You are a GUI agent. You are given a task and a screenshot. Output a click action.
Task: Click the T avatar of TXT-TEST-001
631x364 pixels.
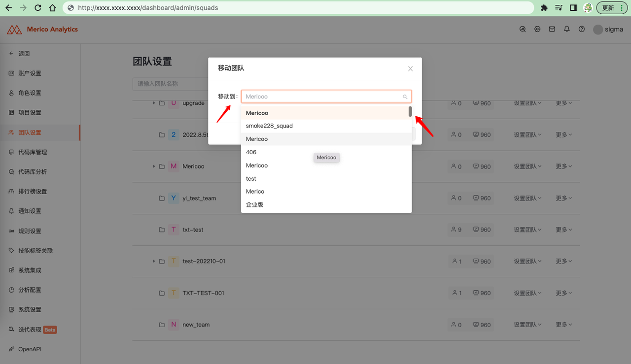coord(174,293)
